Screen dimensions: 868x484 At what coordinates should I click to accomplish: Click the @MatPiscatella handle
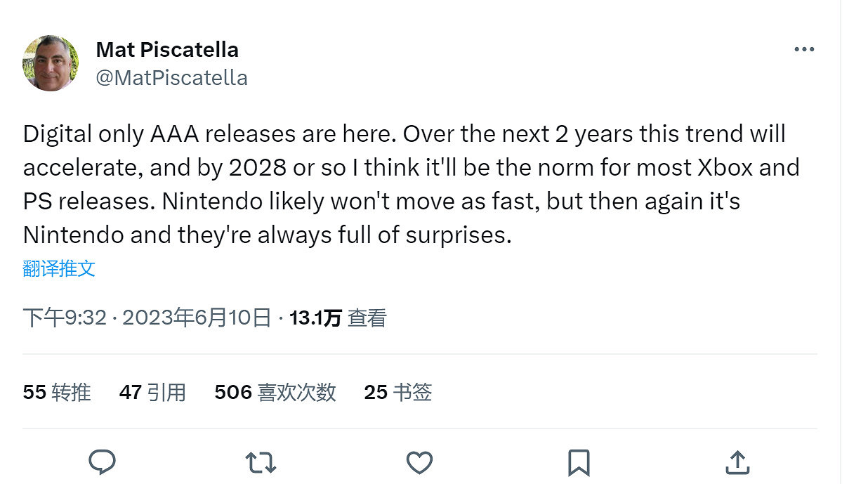coord(173,77)
